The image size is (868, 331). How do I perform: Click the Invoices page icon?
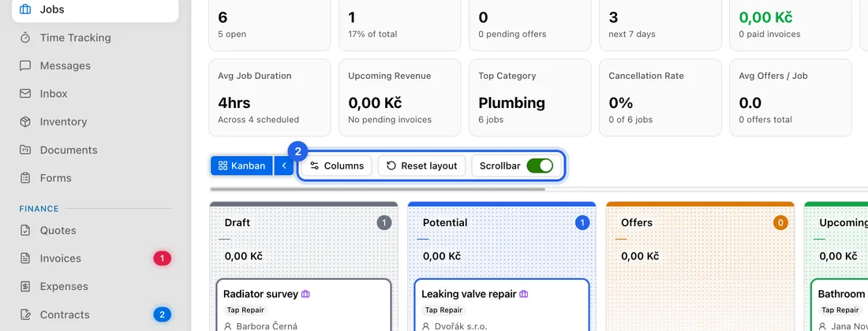[x=25, y=258]
